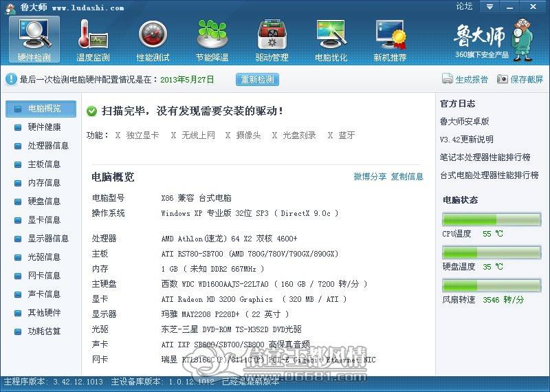
Task: Click the ATI RS780-SB700 motherboard value
Action: [x=250, y=254]
